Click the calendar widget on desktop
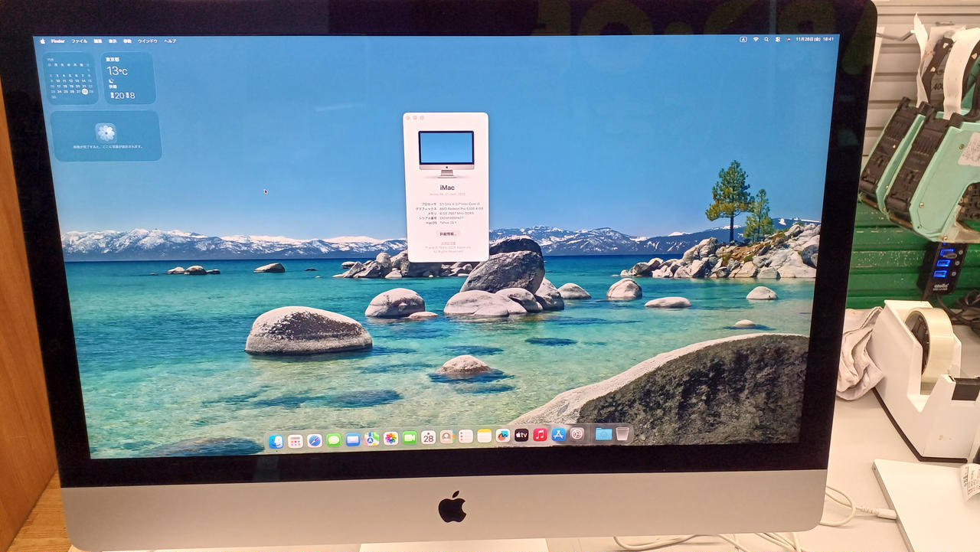980x552 pixels. tap(70, 79)
